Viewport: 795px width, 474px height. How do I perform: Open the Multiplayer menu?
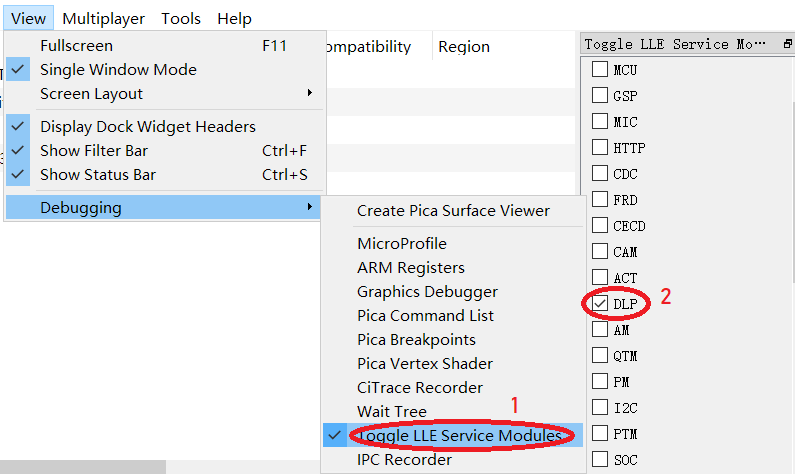(103, 18)
